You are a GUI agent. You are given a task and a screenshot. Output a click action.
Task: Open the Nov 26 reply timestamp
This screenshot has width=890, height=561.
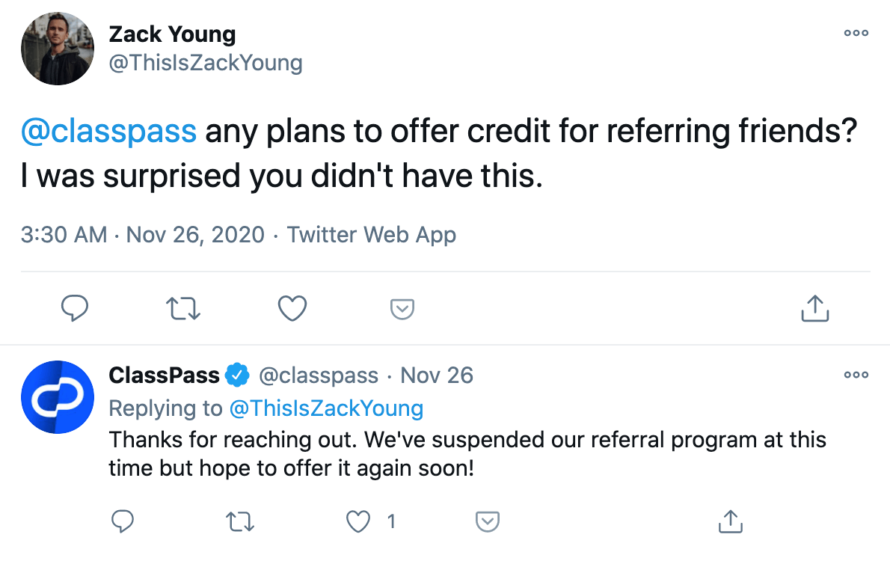[436, 376]
